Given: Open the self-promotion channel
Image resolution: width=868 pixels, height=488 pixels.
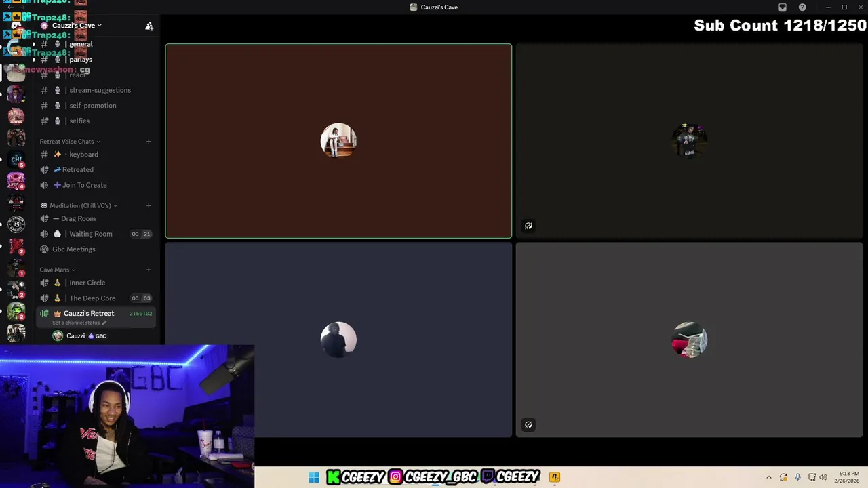Looking at the screenshot, I should click(x=95, y=106).
